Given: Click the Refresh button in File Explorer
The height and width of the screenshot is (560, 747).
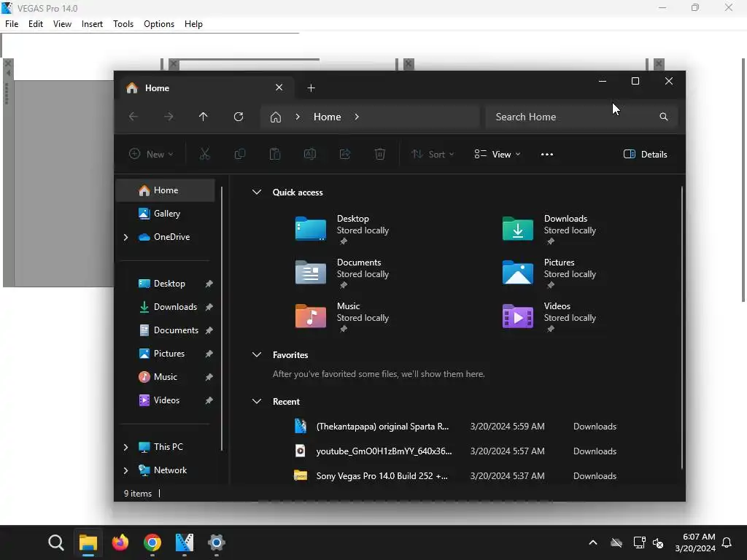Looking at the screenshot, I should [239, 117].
